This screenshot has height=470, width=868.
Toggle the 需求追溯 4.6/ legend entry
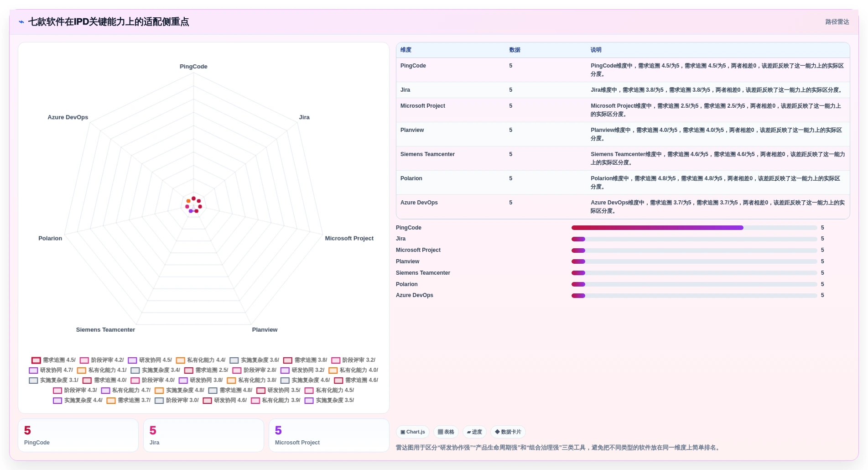click(356, 380)
